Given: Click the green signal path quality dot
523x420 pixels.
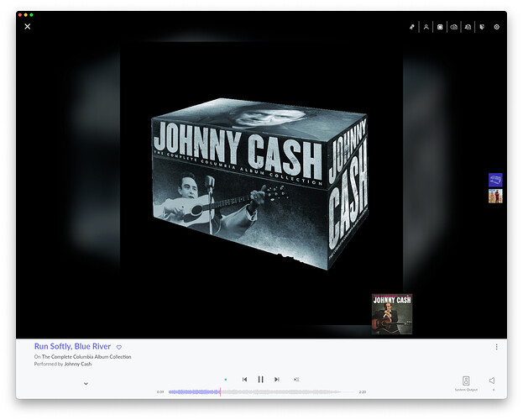Looking at the screenshot, I should pyautogui.click(x=226, y=380).
